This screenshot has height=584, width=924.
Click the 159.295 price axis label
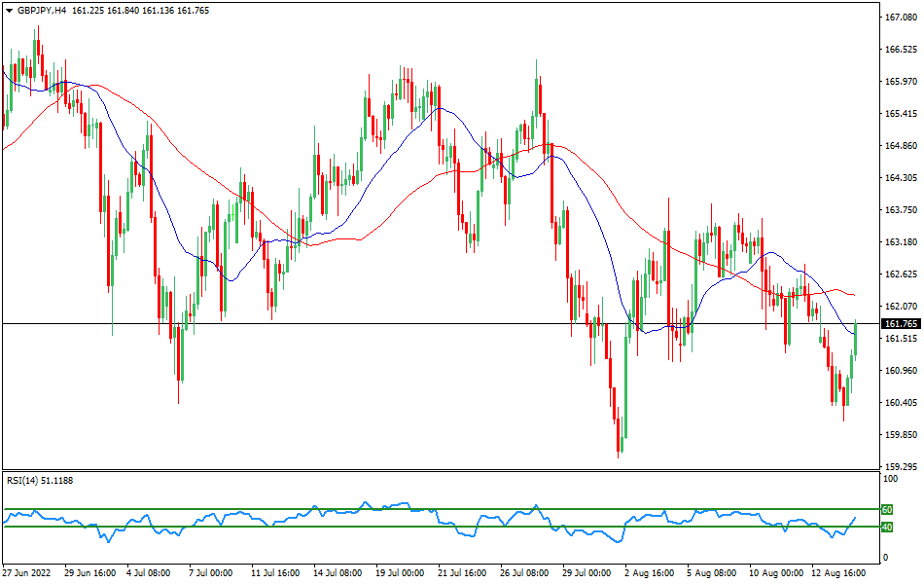pyautogui.click(x=900, y=464)
